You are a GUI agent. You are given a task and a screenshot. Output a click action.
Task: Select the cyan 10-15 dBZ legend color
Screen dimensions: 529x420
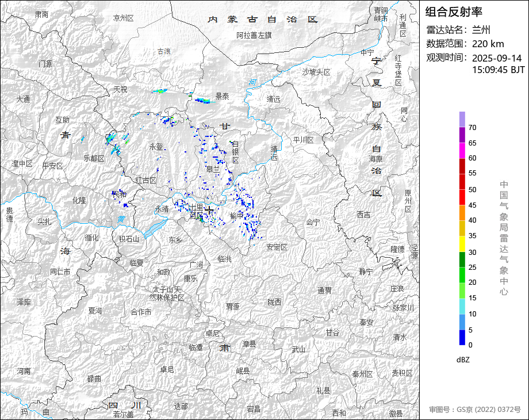(462, 306)
